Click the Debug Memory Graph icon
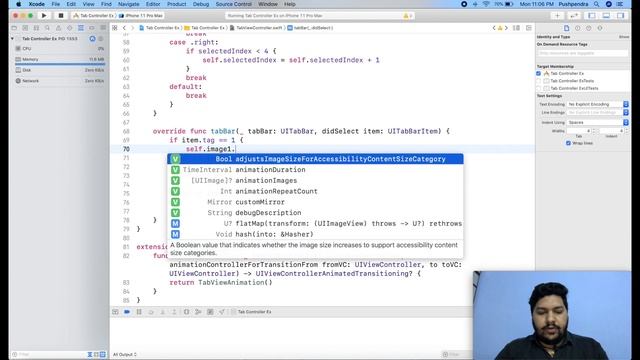The image size is (640, 360). click(198, 312)
